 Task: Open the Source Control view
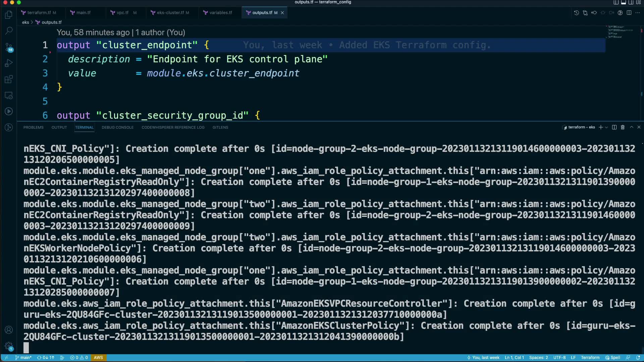pyautogui.click(x=9, y=47)
